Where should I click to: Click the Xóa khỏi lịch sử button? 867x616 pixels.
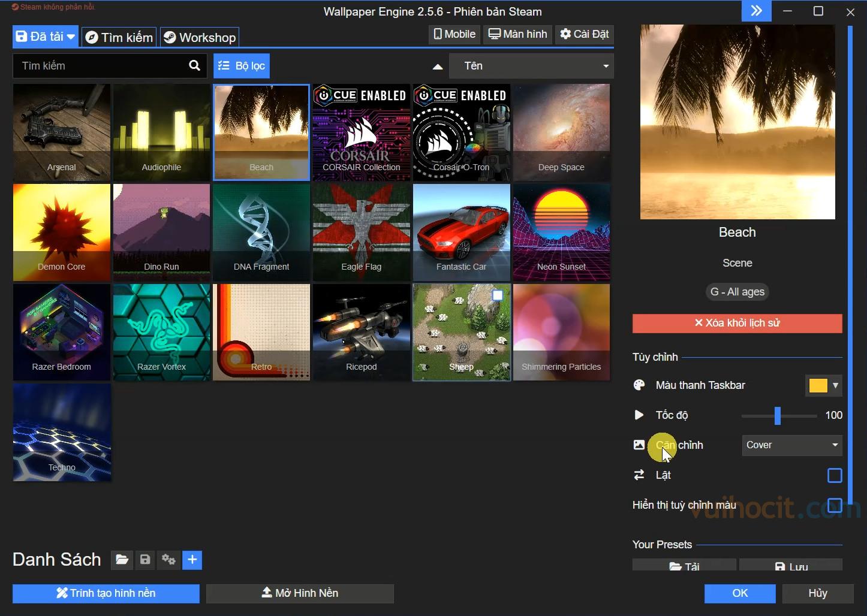737,323
